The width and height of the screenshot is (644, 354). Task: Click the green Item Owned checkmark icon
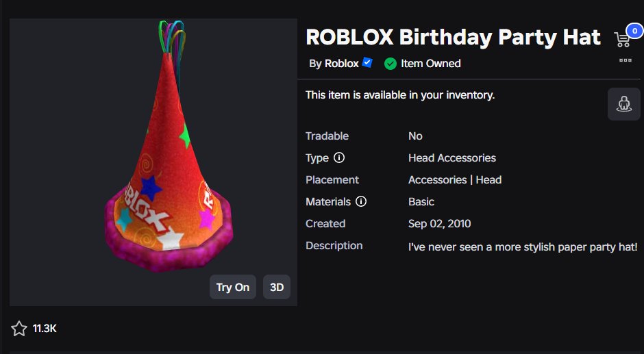(391, 64)
